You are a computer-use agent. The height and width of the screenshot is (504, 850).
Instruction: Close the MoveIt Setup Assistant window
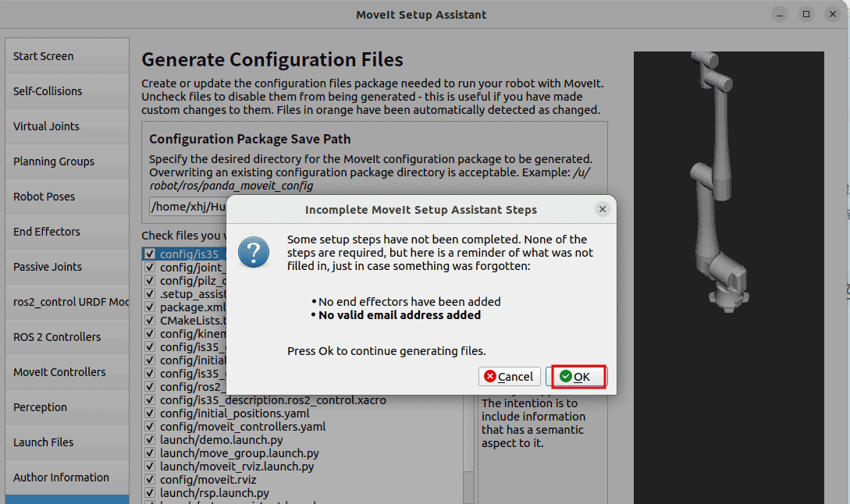[x=833, y=14]
